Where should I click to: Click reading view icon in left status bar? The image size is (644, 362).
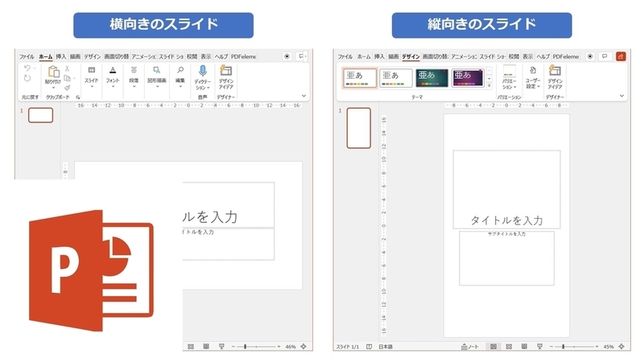coord(206,347)
